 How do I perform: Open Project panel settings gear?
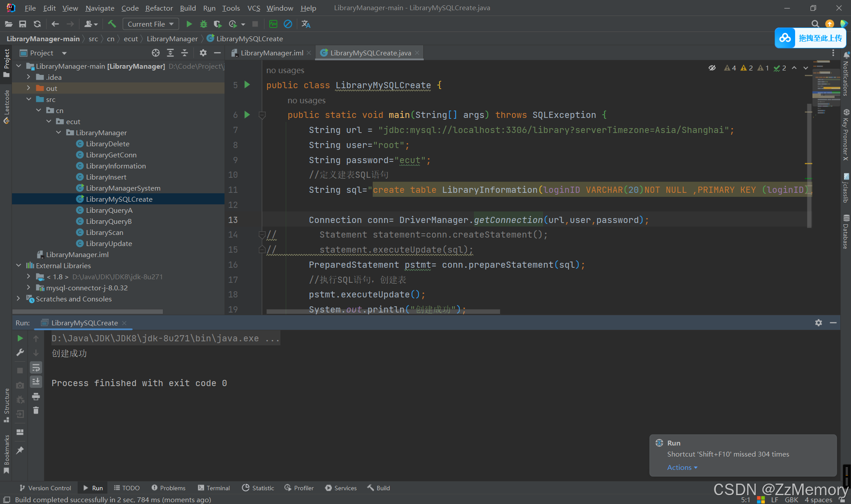[x=203, y=53]
